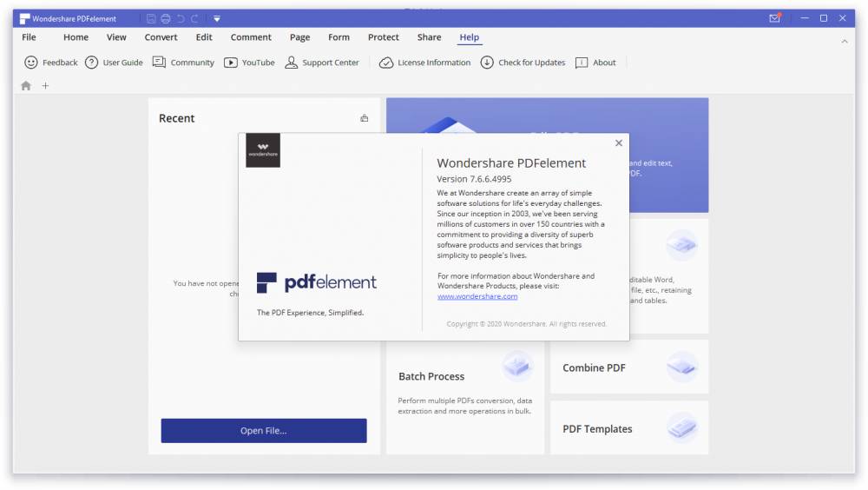This screenshot has height=490, width=868.
Task: Click the Copyright 2020 Wondershare text
Action: tap(527, 324)
